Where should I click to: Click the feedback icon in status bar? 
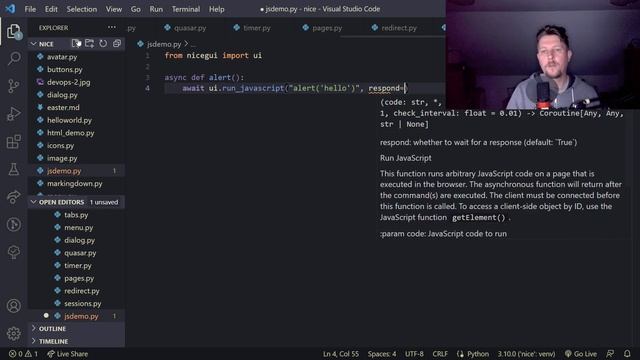tap(610, 354)
